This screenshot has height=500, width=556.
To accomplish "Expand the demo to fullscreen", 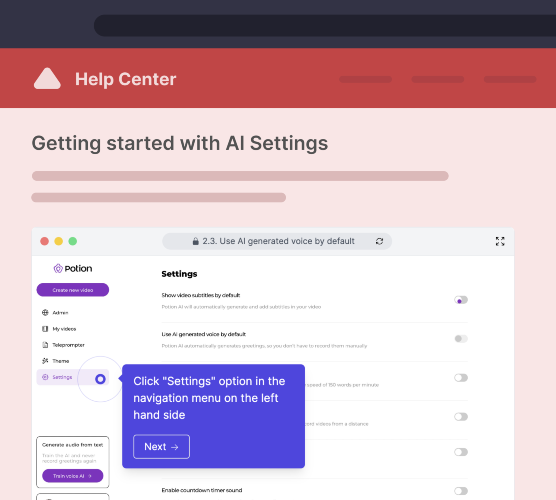I will coord(500,241).
